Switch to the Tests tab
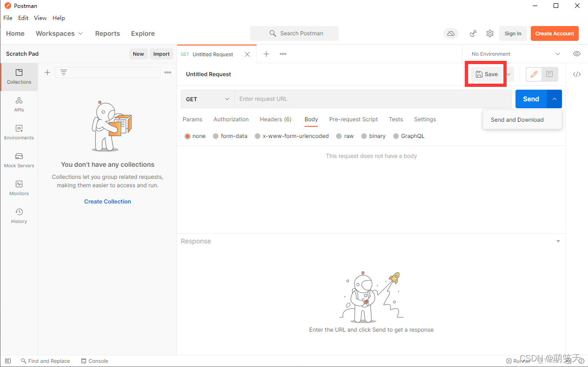This screenshot has height=367, width=588. coord(396,119)
